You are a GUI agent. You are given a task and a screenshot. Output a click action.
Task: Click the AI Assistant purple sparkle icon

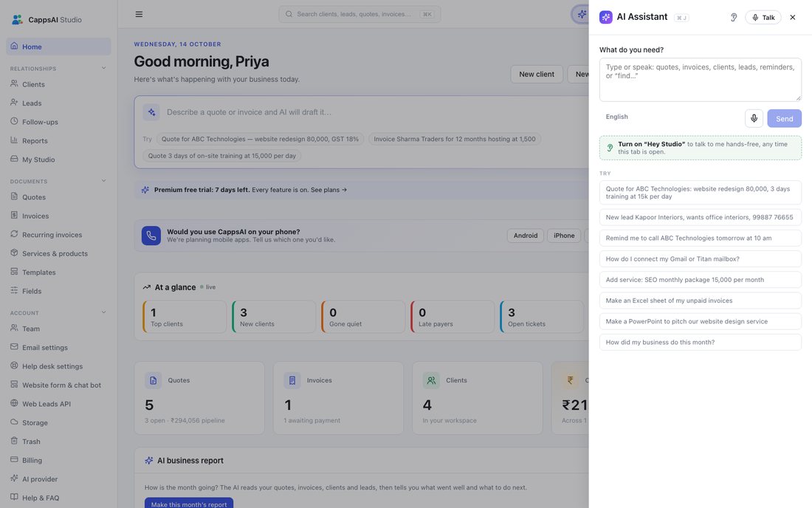click(605, 17)
